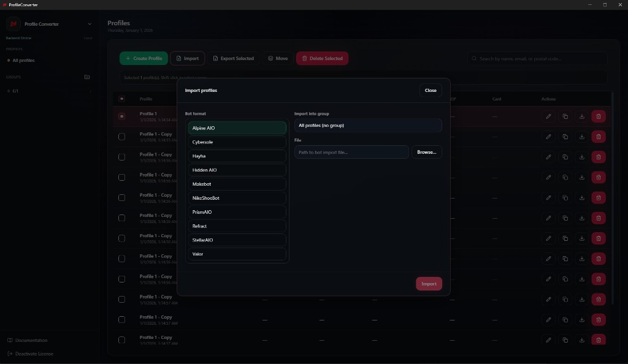
Task: Open the Import into group dropdown
Action: point(368,125)
